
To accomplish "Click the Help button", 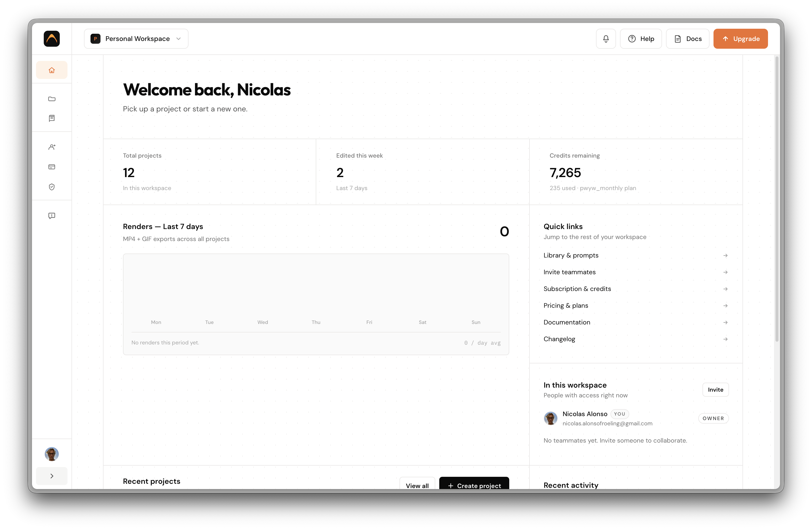I will (641, 38).
